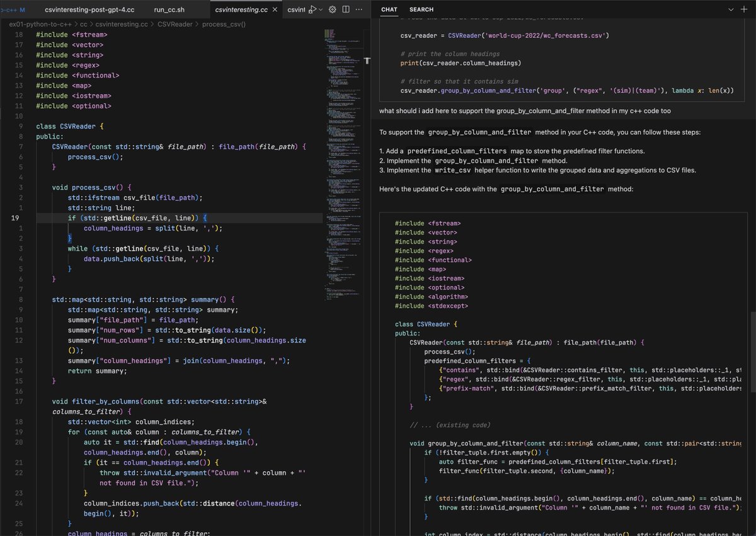The height and width of the screenshot is (536, 756).
Task: Select the CHAT panel tab
Action: click(389, 9)
